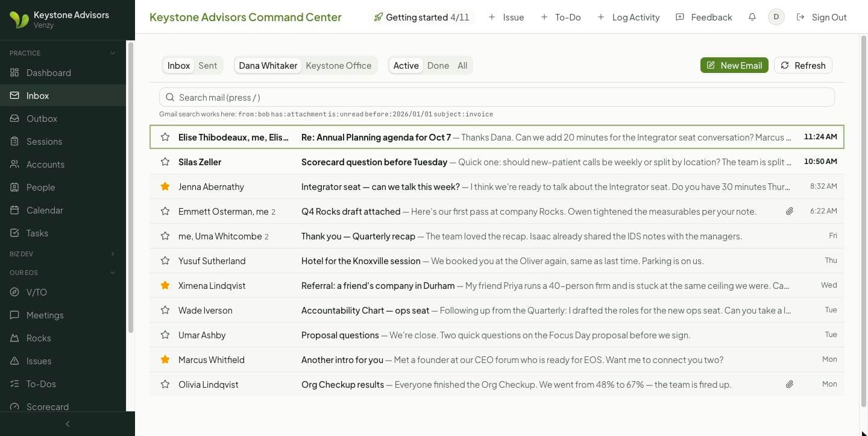Add a new To-Do from top bar
The image size is (868, 436).
561,17
